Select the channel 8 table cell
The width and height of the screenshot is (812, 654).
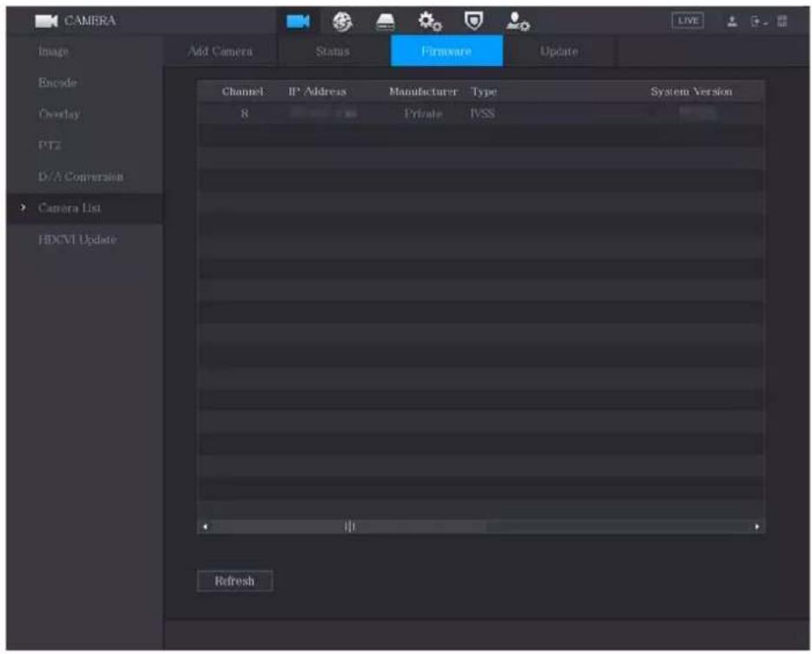click(x=244, y=114)
